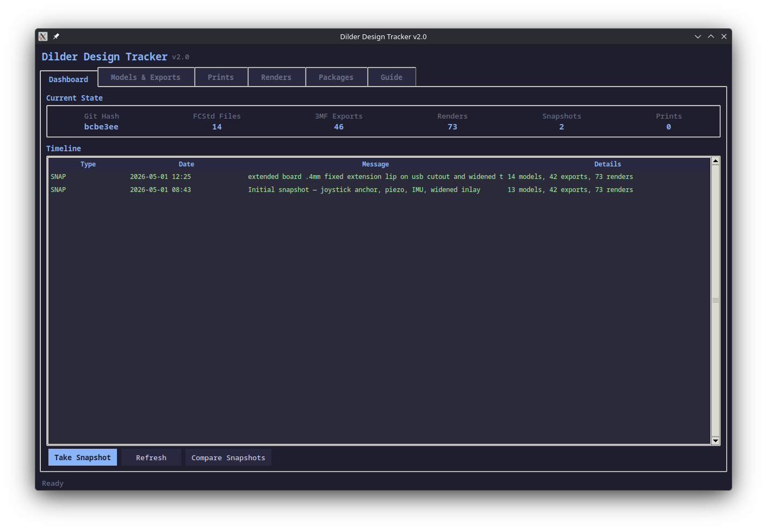Click the timeline scrollbar up arrow
The height and width of the screenshot is (532, 767).
[715, 161]
